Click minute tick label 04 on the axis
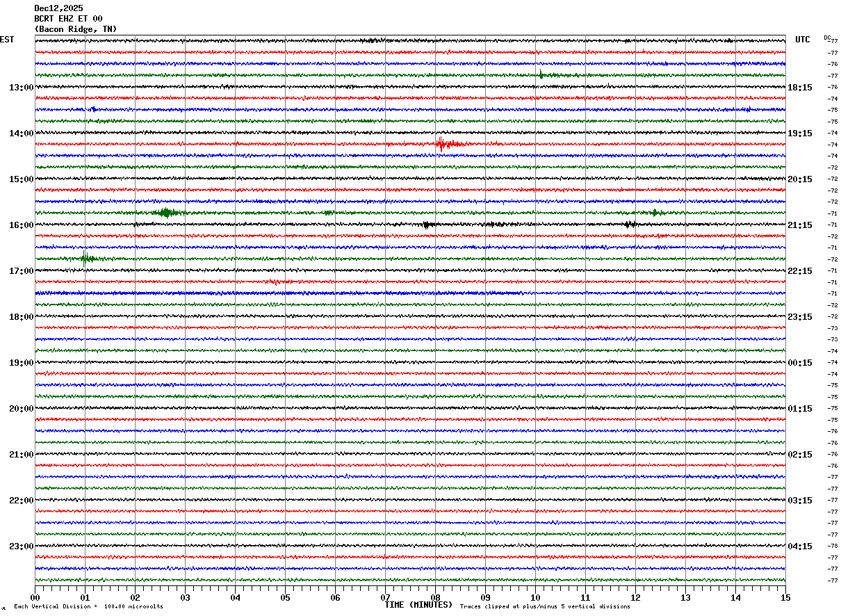 click(x=235, y=597)
